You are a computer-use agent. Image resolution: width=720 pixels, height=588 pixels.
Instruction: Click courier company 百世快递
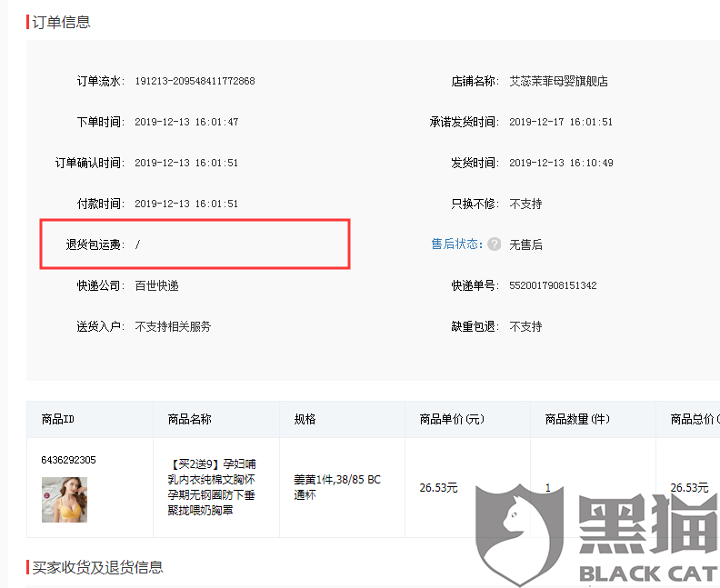tap(156, 285)
